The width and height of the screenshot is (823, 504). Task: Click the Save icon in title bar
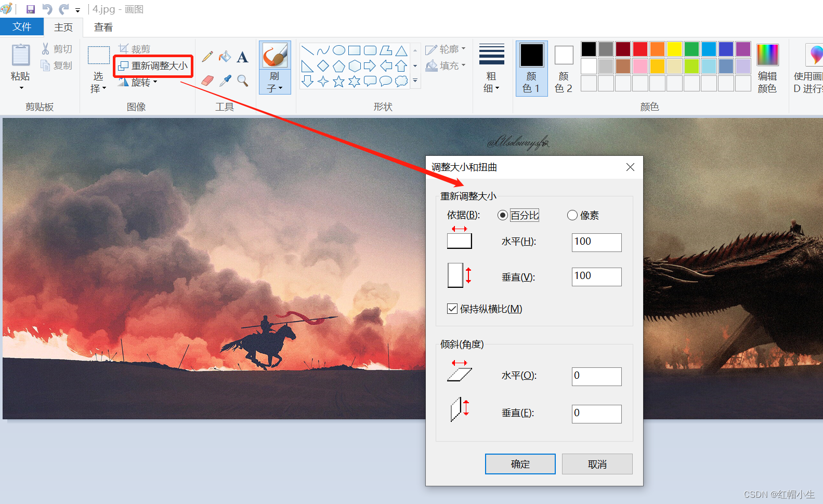coord(31,9)
